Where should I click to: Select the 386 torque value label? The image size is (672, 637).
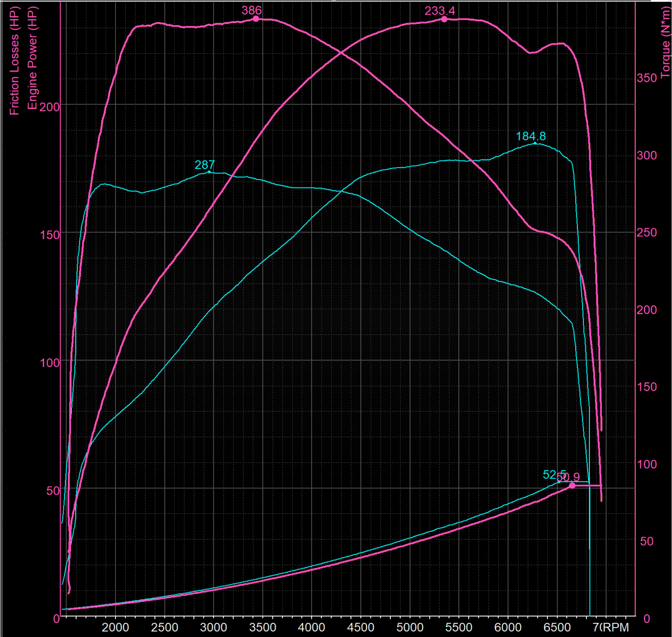click(251, 10)
